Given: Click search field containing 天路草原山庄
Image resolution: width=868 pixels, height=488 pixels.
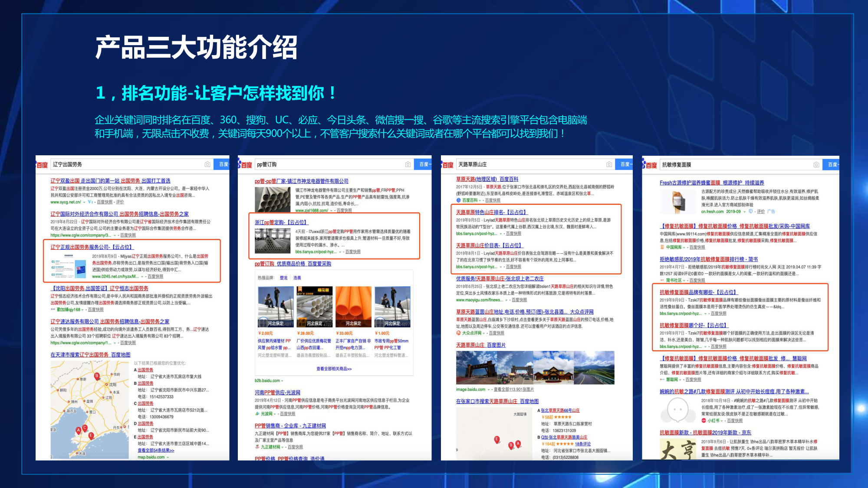Looking at the screenshot, I should (x=536, y=164).
